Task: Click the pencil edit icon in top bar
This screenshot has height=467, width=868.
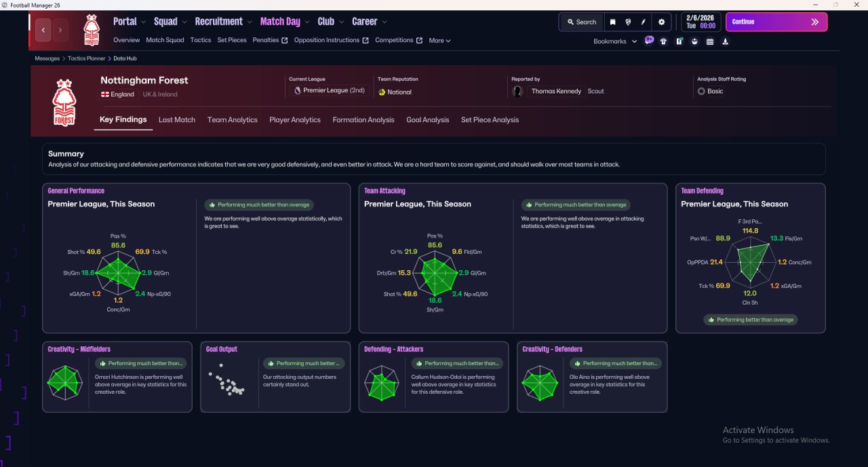Action: (643, 22)
